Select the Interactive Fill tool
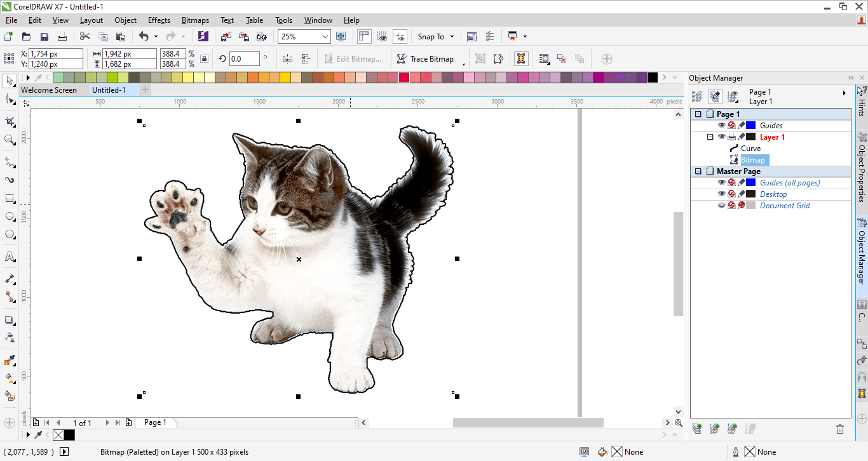Viewport: 868px width, 461px height. pos(10,378)
